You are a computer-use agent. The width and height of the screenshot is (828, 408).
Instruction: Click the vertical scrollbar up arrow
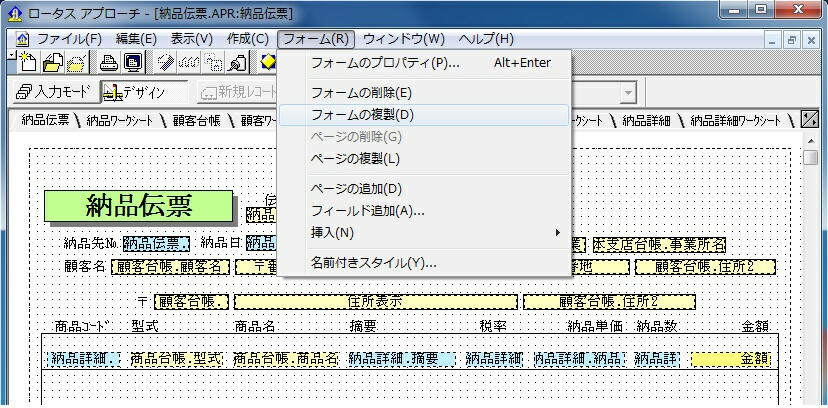pyautogui.click(x=811, y=140)
